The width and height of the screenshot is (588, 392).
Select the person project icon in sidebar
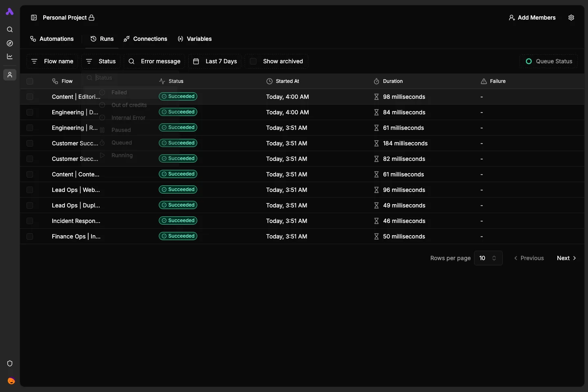click(10, 75)
